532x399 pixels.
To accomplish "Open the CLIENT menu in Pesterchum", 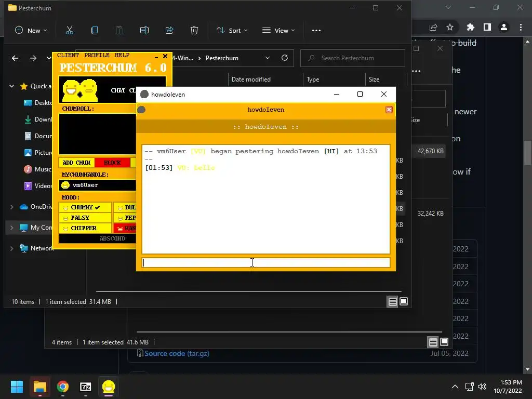I will point(68,55).
